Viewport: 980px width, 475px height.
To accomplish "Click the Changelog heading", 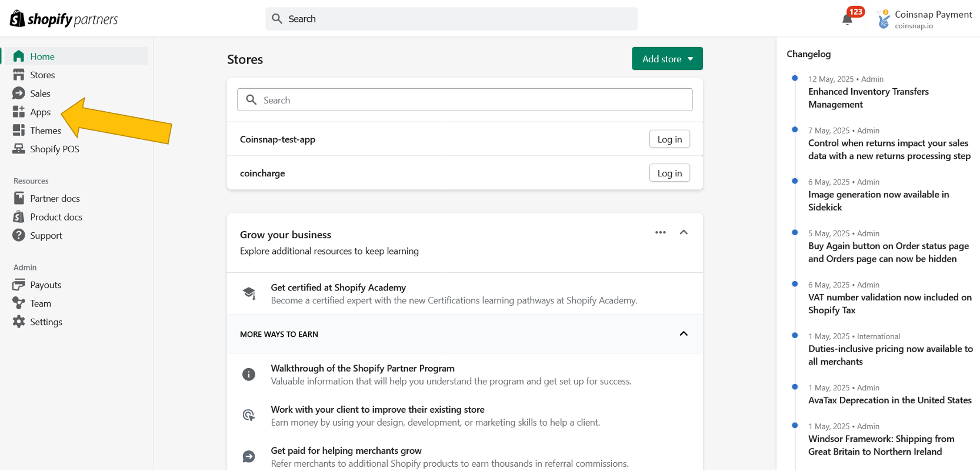I will (x=809, y=54).
